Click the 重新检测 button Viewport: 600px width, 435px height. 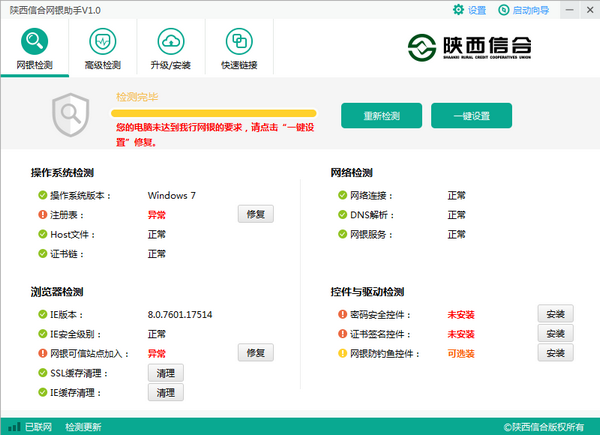[381, 116]
